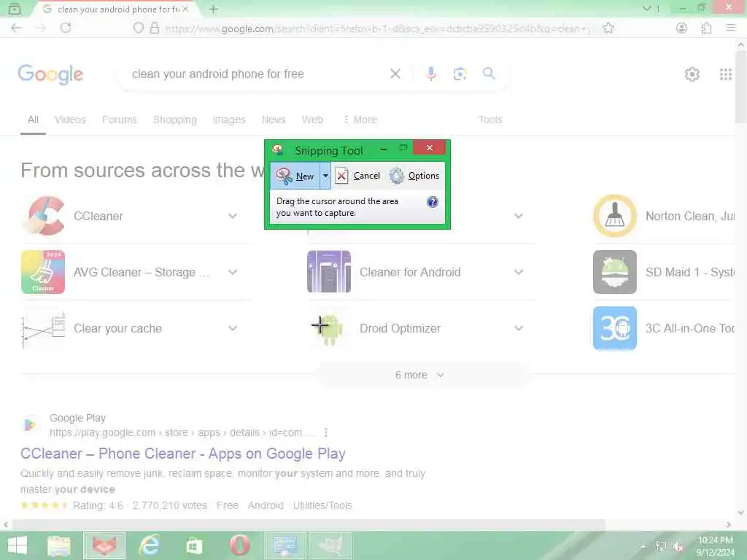The width and height of the screenshot is (747, 560).
Task: Click the Norton Clean broom icon
Action: click(x=614, y=216)
